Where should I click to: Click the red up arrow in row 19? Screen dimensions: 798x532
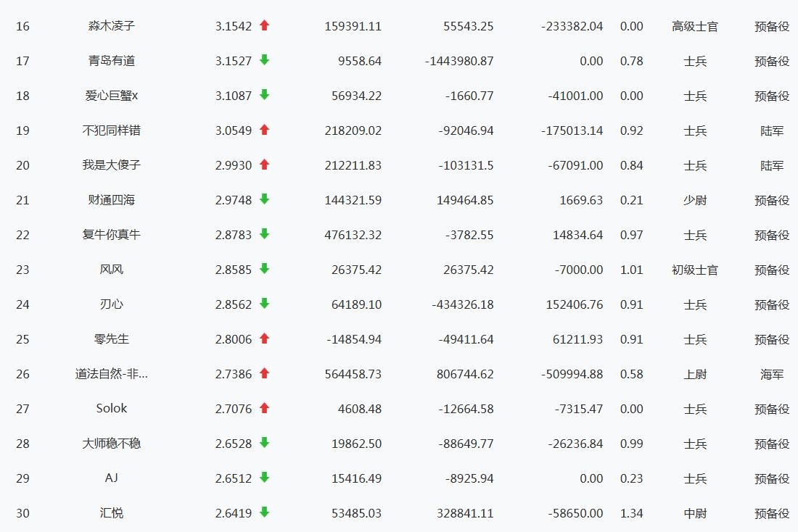(x=265, y=130)
